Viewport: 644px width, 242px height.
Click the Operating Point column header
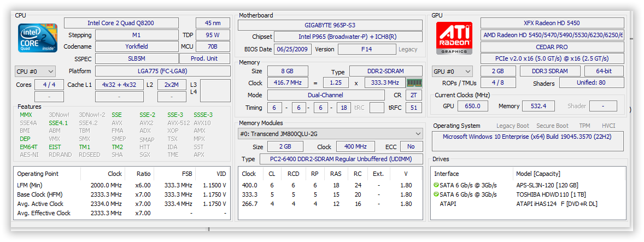(47, 174)
